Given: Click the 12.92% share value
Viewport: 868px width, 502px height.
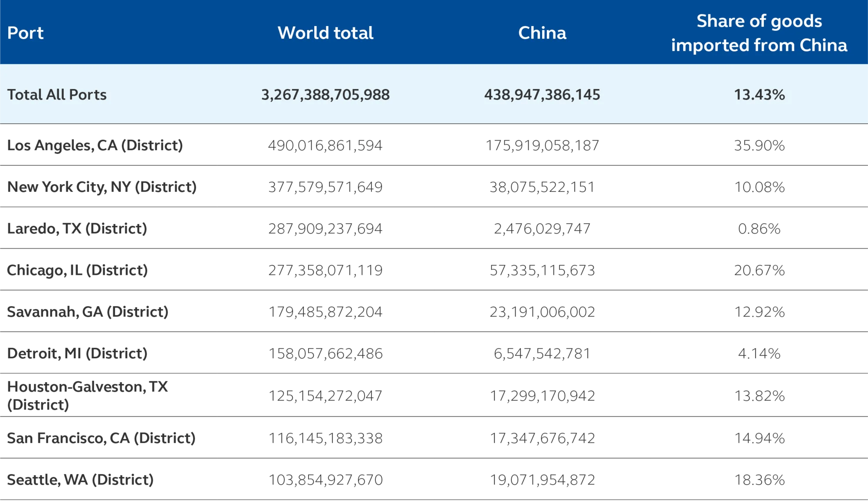Looking at the screenshot, I should pyautogui.click(x=759, y=312).
